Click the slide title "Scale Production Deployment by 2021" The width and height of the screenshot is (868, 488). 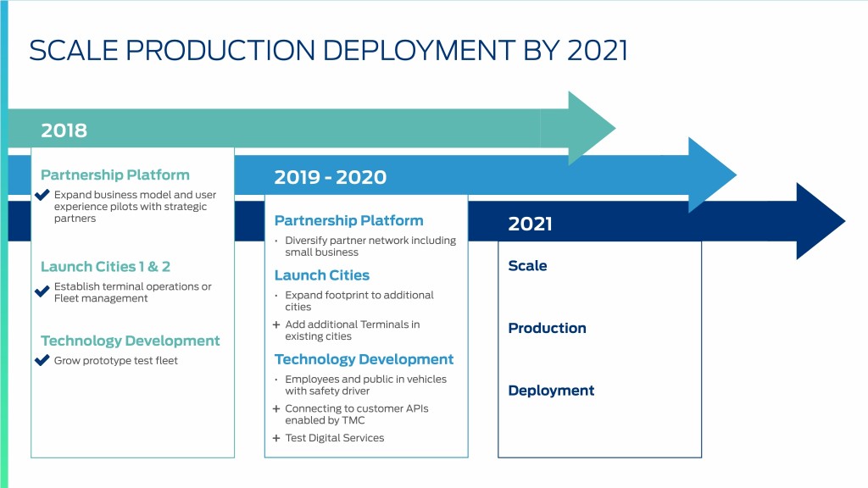coord(328,50)
